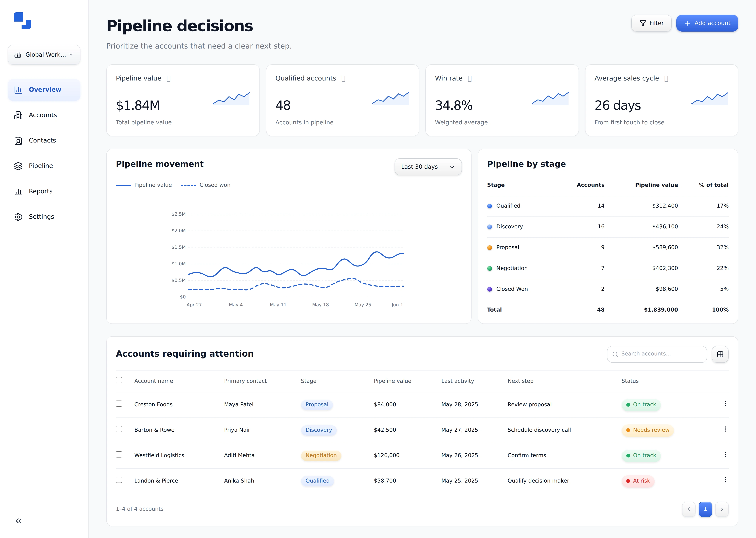This screenshot has height=538, width=756.
Task: Toggle the select-all accounts checkbox
Action: tap(119, 380)
